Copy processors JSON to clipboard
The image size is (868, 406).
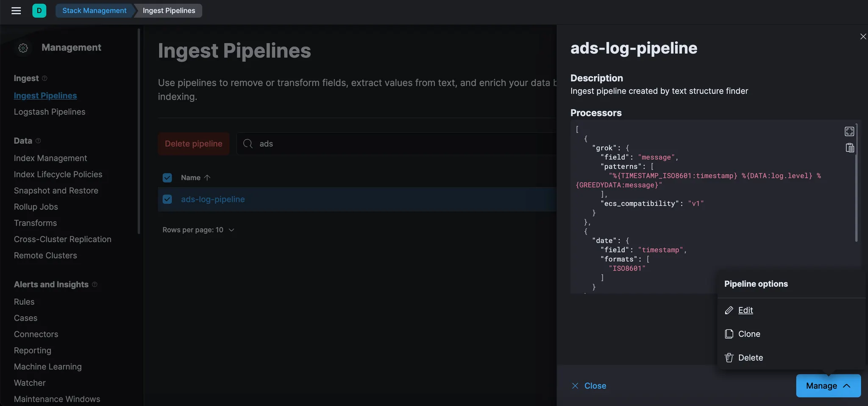pyautogui.click(x=849, y=148)
